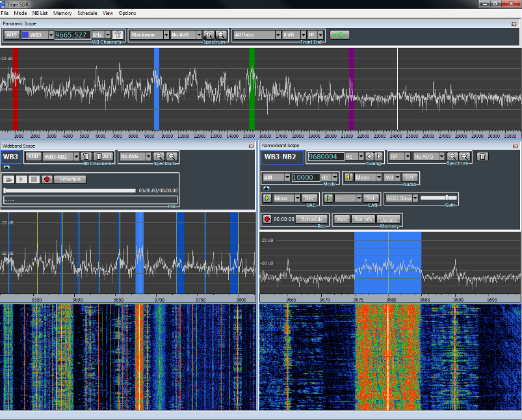Viewport: 522px width, 420px height.
Task: Open a recording file with the folder icon
Action: (x=9, y=179)
